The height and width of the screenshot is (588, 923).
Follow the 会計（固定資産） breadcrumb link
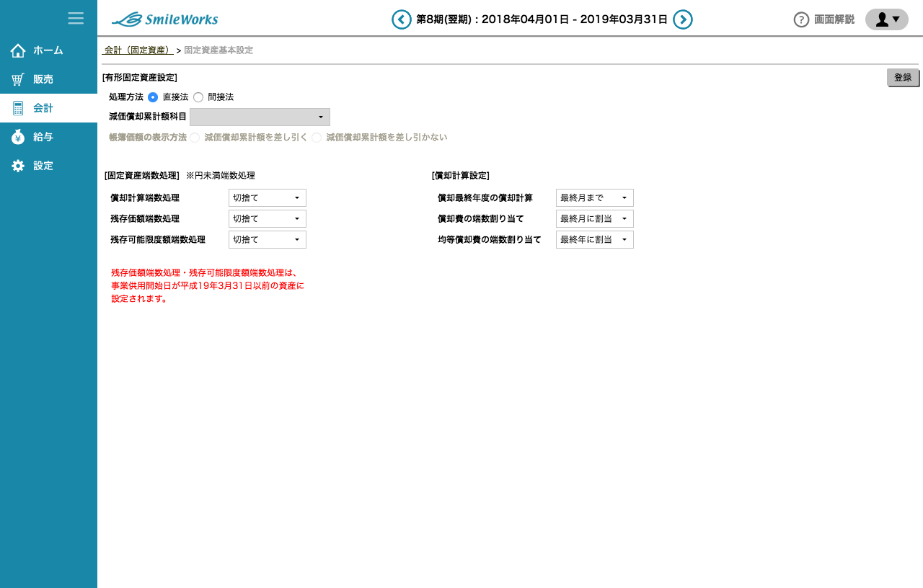pos(137,50)
